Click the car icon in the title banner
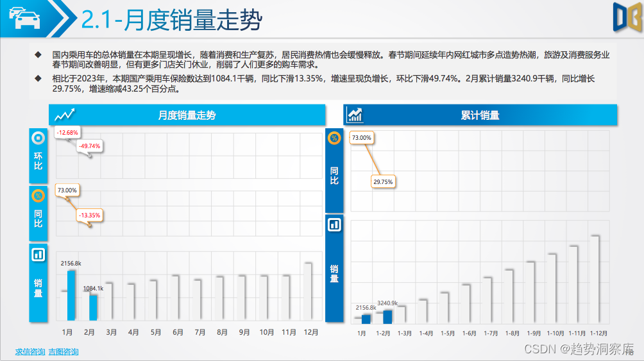Image resolution: width=644 pixels, height=361 pixels. tap(24, 18)
